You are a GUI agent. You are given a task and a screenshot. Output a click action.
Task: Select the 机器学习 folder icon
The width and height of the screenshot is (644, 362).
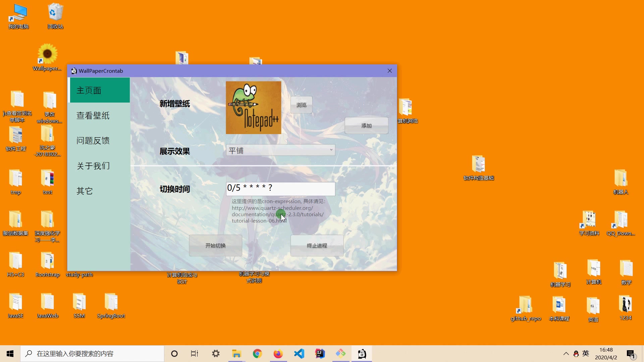click(x=560, y=275)
